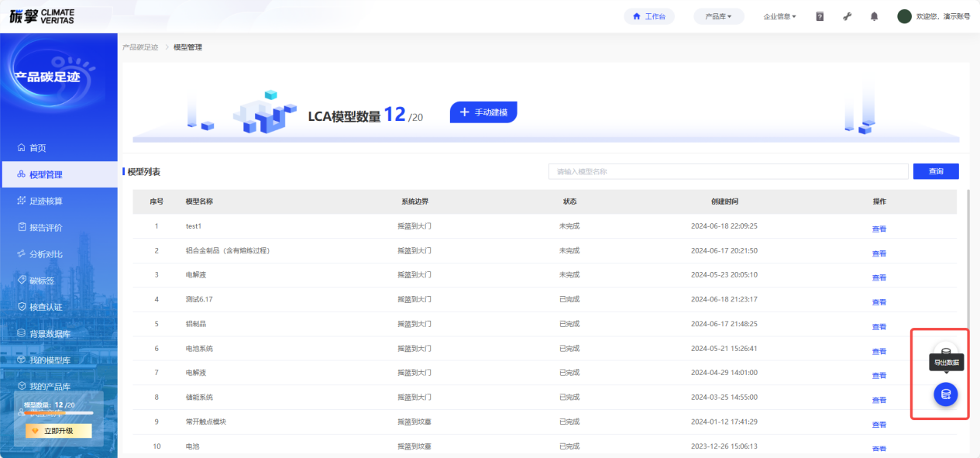The image size is (980, 458).
Task: Click the 状态 column header
Action: point(569,201)
